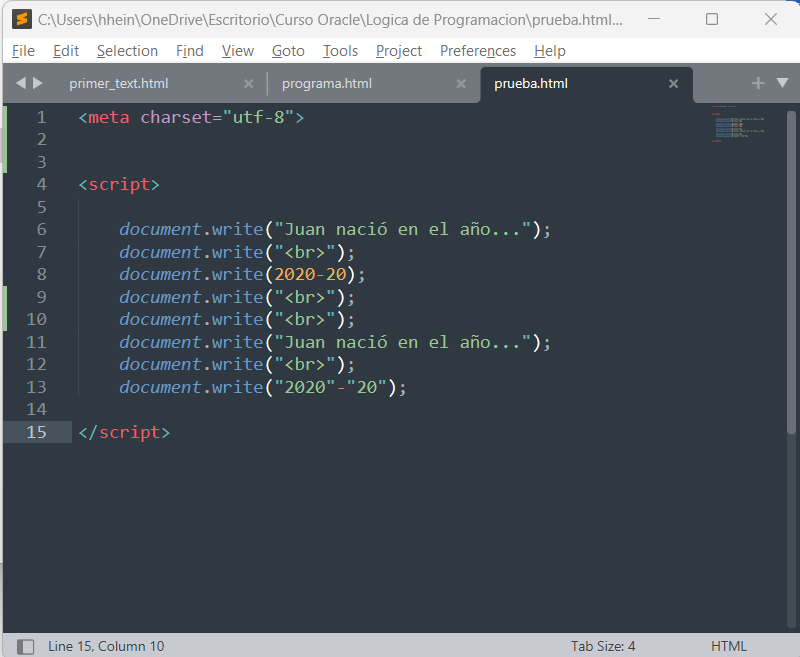800x657 pixels.
Task: Open the Tools menu
Action: coord(340,51)
